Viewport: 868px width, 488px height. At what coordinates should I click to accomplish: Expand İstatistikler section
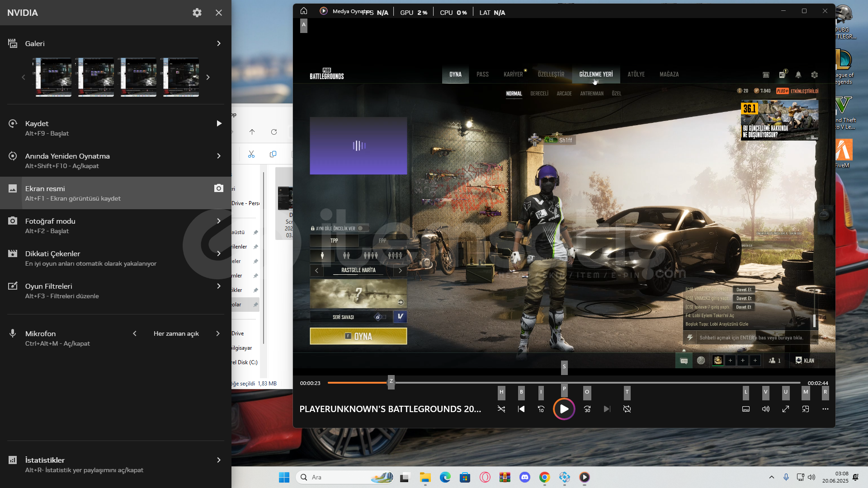219,460
